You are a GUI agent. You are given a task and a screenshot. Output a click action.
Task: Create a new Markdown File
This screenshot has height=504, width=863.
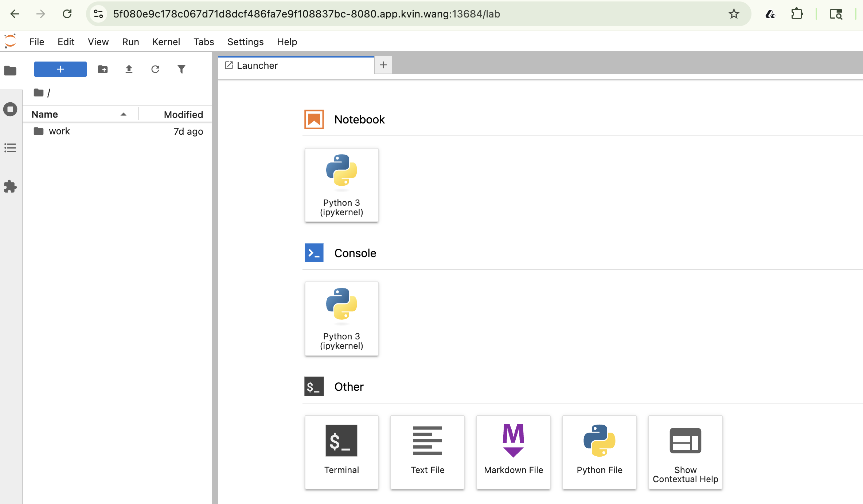pyautogui.click(x=513, y=452)
